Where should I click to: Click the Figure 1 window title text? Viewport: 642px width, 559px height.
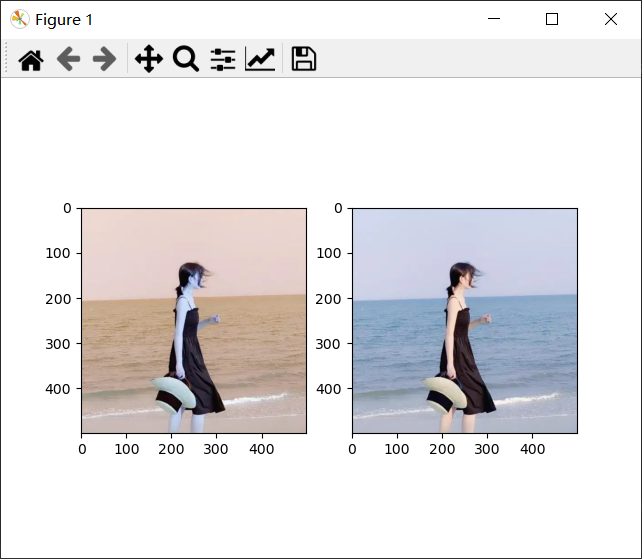pos(64,20)
